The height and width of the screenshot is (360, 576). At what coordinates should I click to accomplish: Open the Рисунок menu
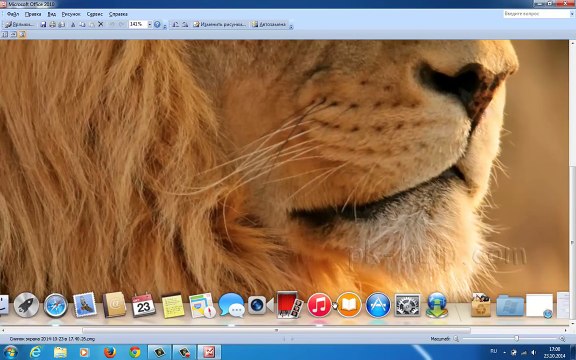(x=71, y=14)
